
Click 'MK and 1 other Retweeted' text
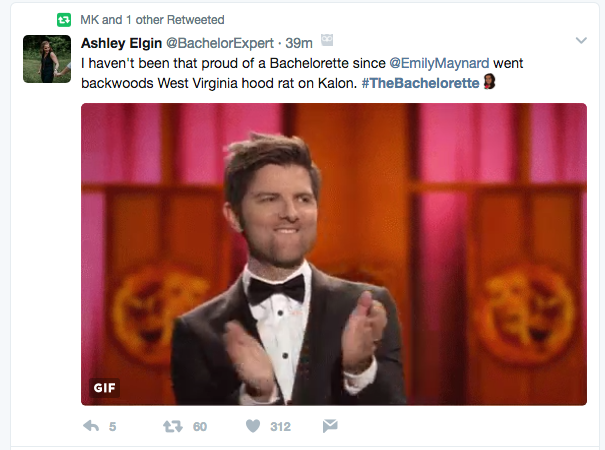152,19
